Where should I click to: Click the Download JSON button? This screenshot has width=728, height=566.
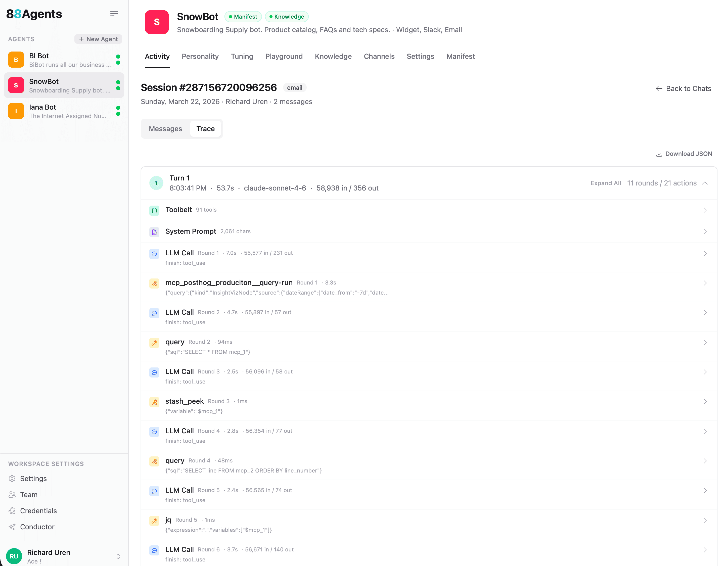[x=684, y=154]
